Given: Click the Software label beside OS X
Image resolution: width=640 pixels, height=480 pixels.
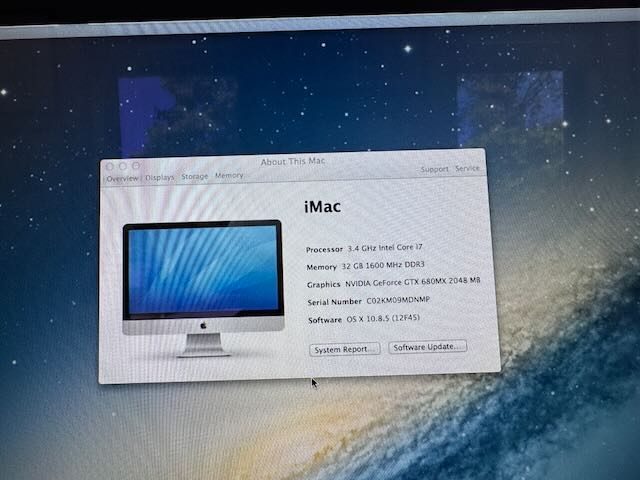Looking at the screenshot, I should coord(325,320).
